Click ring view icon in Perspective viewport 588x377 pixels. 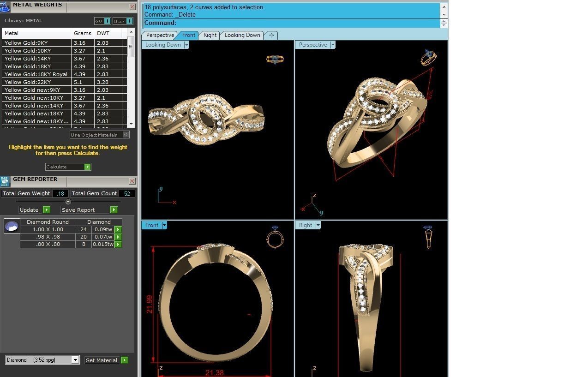[x=428, y=58]
